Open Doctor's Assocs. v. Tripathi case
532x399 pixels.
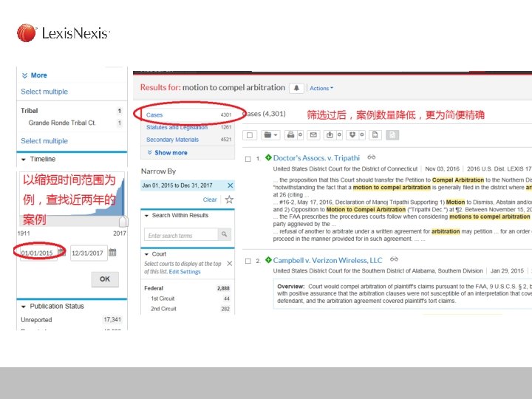[316, 158]
